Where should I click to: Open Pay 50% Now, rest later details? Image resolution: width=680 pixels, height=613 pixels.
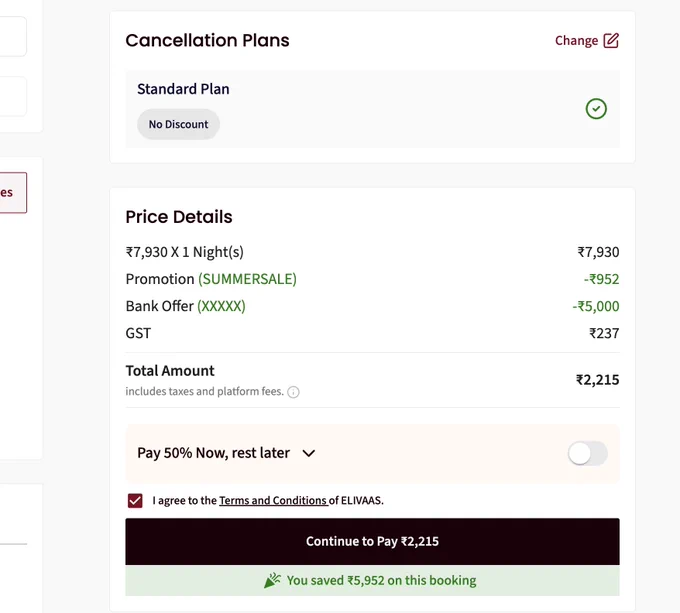pyautogui.click(x=213, y=453)
